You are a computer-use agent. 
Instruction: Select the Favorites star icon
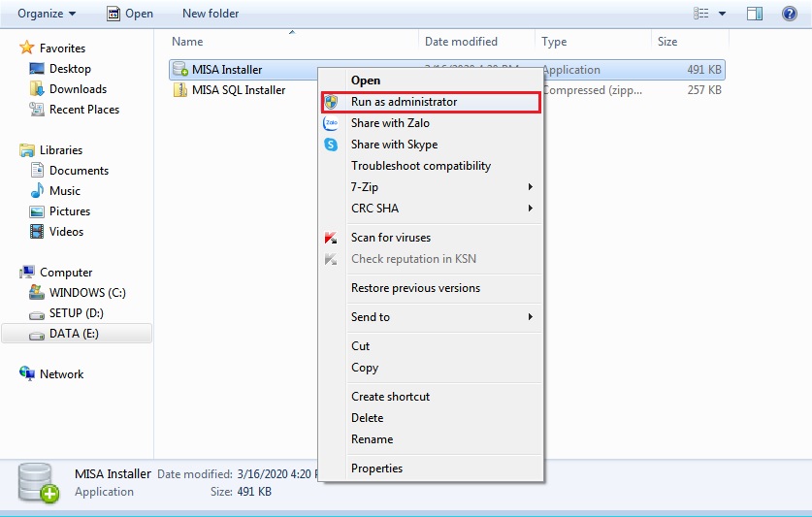[26, 48]
